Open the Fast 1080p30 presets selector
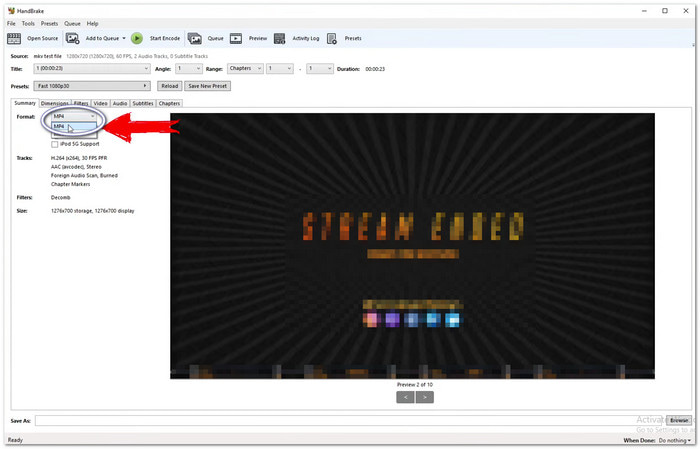The image size is (700, 449). (x=92, y=86)
